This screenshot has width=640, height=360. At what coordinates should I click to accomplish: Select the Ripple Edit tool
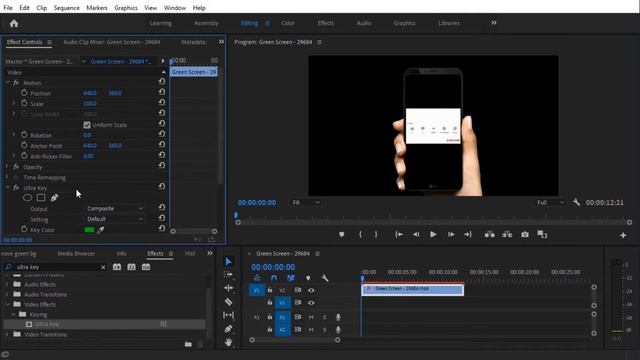coord(229,288)
